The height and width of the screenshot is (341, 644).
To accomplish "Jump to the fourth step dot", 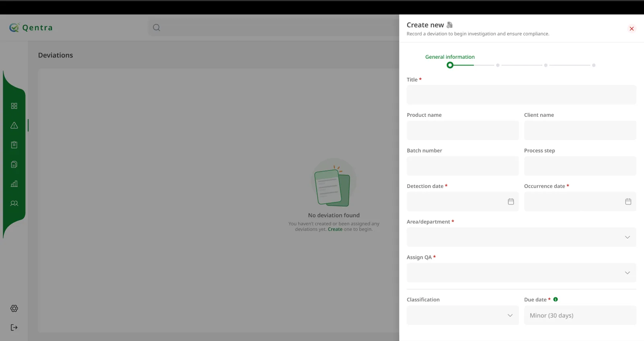I will [594, 65].
